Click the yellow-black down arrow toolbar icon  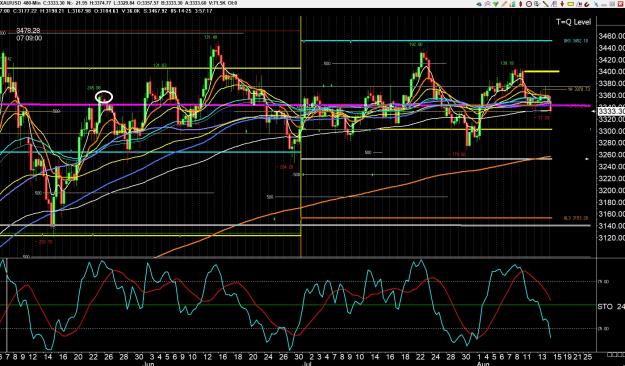coord(562,4)
